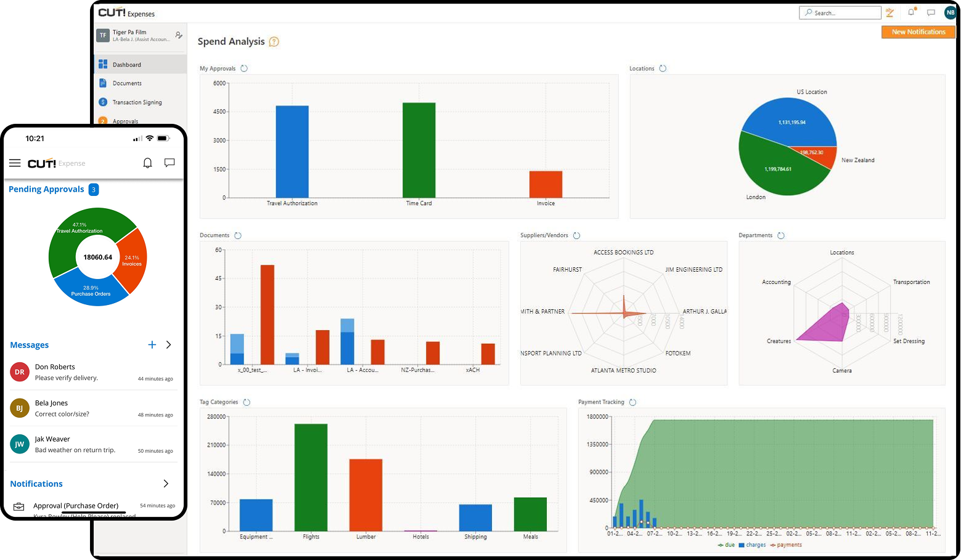Viewport: 961px width, 560px height.
Task: Open the signature approval icon in top bar
Action: 889,12
